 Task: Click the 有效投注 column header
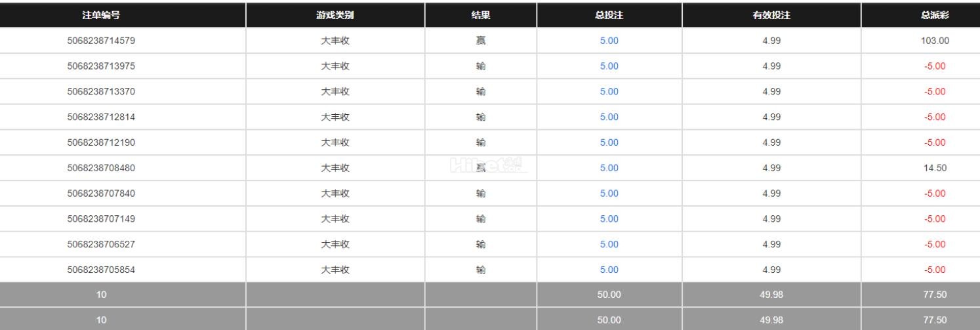click(x=771, y=16)
